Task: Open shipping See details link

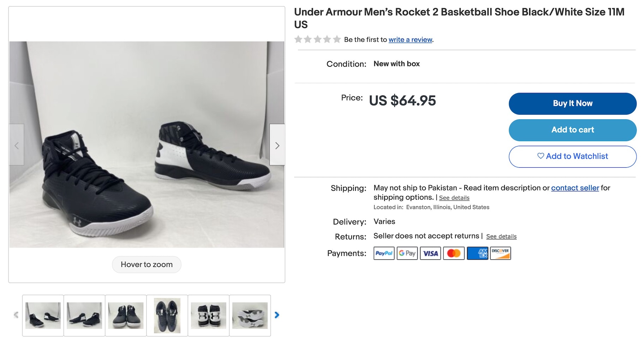Action: [454, 198]
